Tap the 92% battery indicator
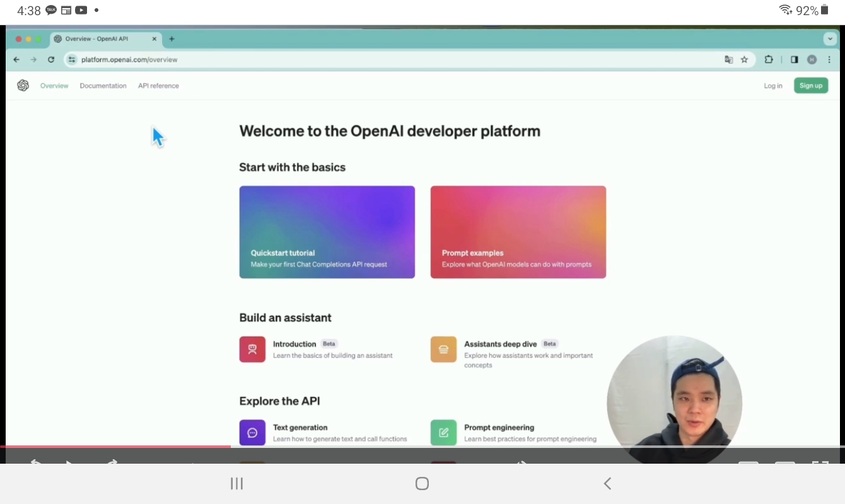This screenshot has height=504, width=845. (x=812, y=10)
